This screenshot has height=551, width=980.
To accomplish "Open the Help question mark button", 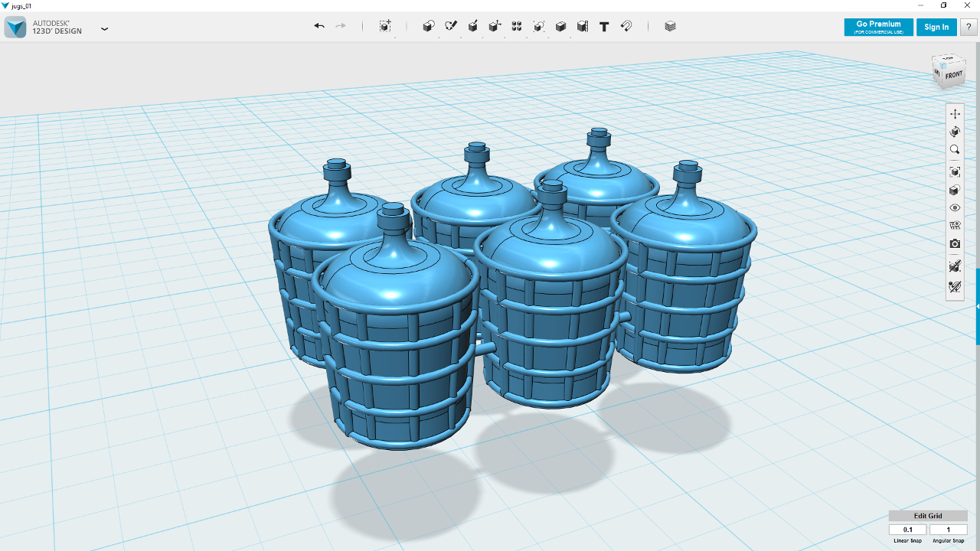I will (x=969, y=27).
